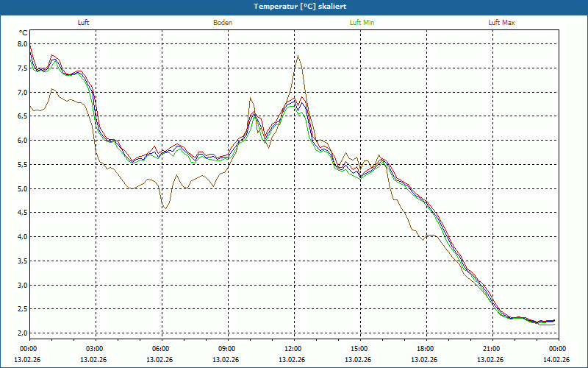This screenshot has height=368, width=588.
Task: Select the 2.0 y-axis tick label
Action: (21, 333)
